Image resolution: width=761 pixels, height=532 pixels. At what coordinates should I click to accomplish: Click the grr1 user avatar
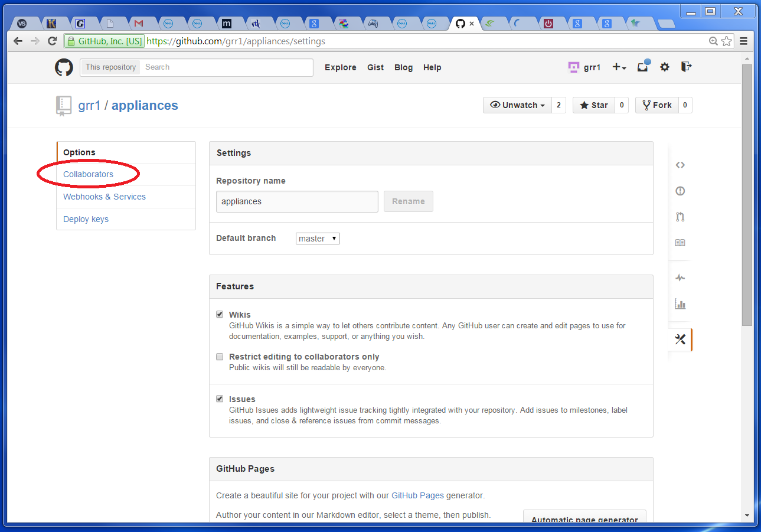573,67
